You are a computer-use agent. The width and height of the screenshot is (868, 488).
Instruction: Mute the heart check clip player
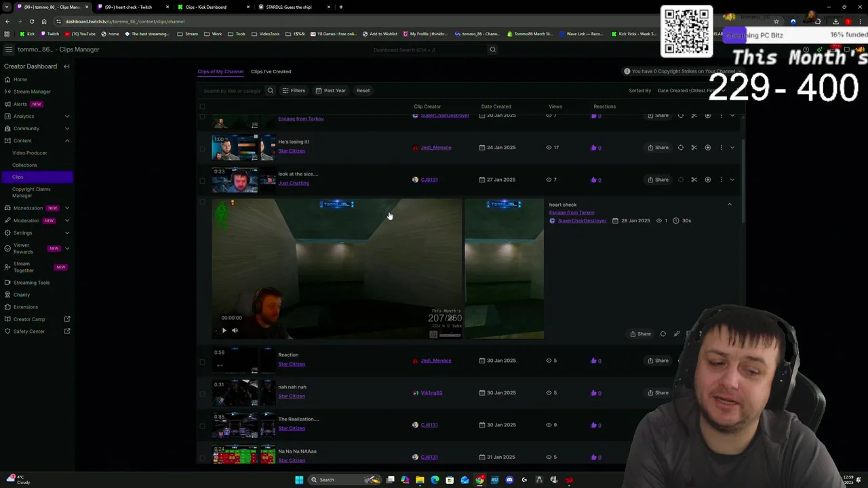click(235, 331)
